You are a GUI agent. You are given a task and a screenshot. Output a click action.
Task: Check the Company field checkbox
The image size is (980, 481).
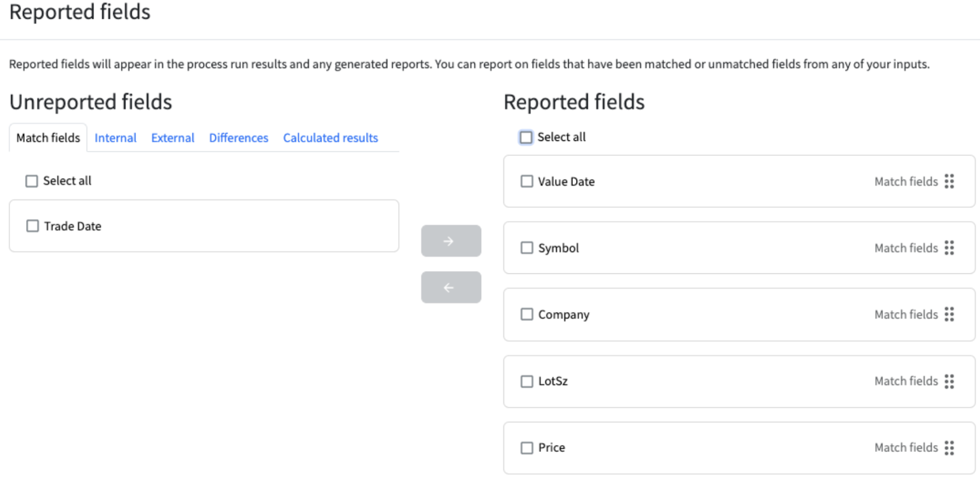[x=527, y=315]
